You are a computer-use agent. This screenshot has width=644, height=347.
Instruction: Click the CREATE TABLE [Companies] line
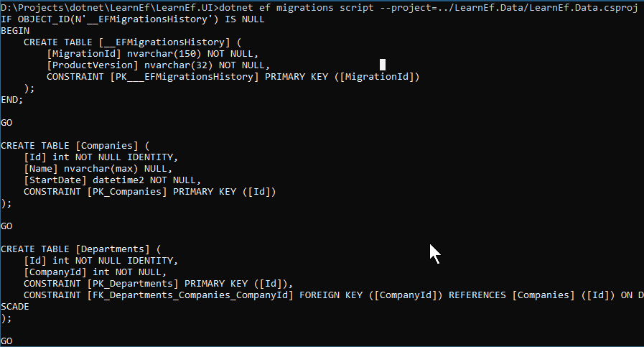pos(75,146)
